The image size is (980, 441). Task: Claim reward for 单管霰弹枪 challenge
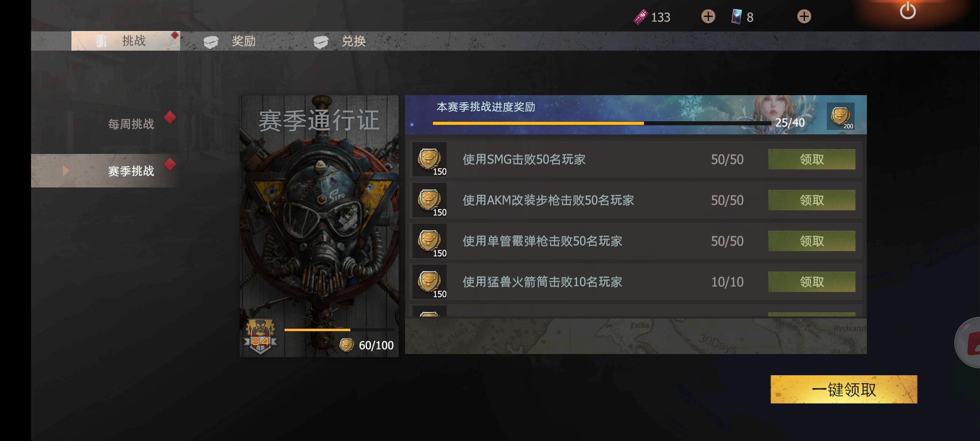[812, 241]
